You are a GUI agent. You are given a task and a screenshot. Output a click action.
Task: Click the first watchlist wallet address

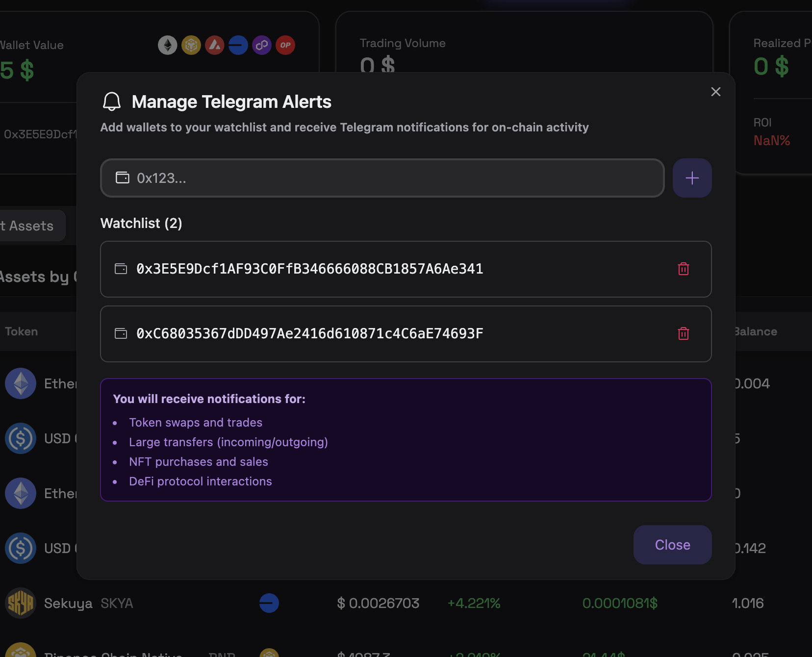[x=309, y=269]
